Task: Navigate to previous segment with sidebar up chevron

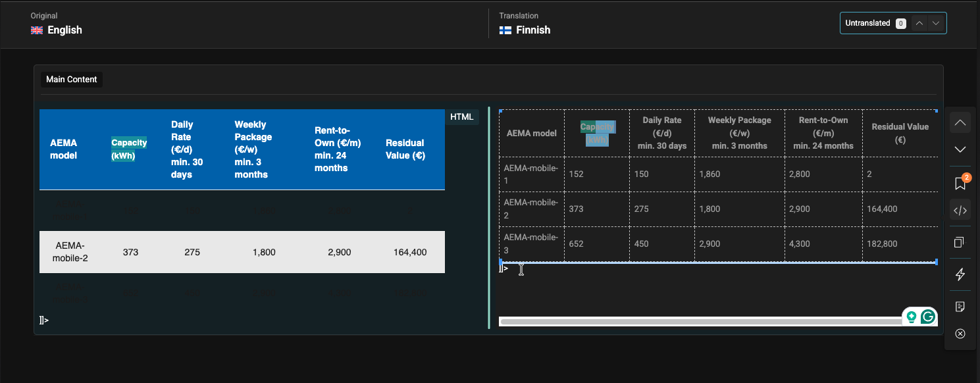Action: pyautogui.click(x=960, y=122)
